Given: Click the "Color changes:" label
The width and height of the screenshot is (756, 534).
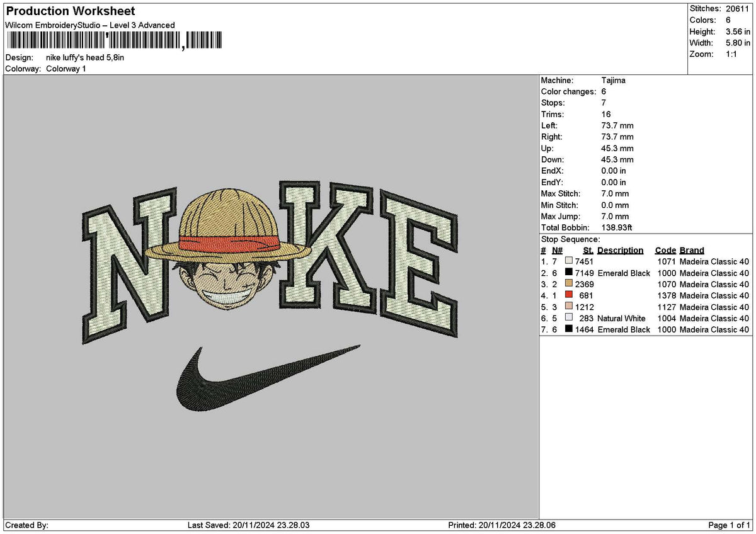Looking at the screenshot, I should click(568, 91).
